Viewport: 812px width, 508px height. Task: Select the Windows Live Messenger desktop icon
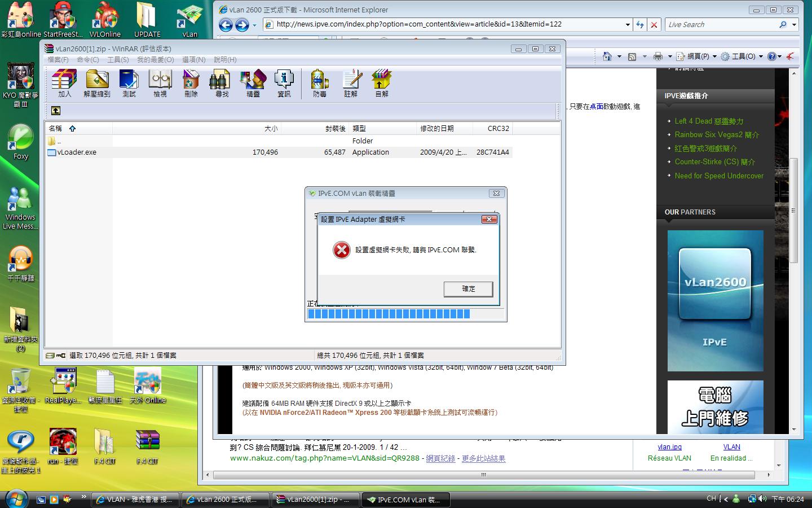click(20, 208)
